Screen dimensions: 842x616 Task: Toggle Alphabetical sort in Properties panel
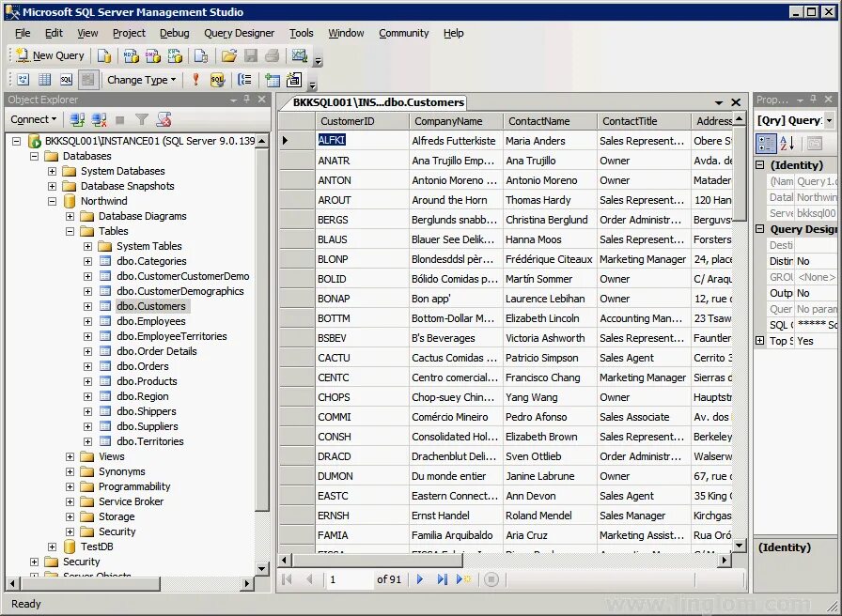(787, 144)
